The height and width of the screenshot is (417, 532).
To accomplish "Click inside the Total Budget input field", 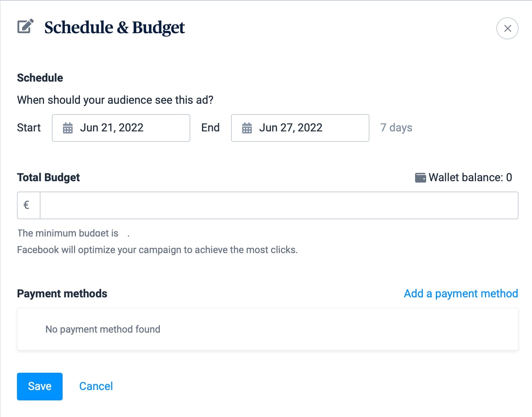I will pyautogui.click(x=242, y=205).
